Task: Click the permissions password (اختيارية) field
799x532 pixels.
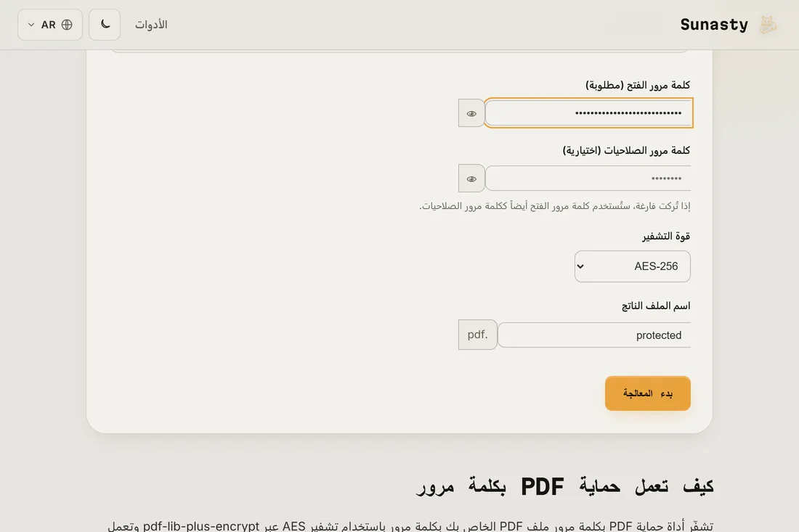Action: 588,179
